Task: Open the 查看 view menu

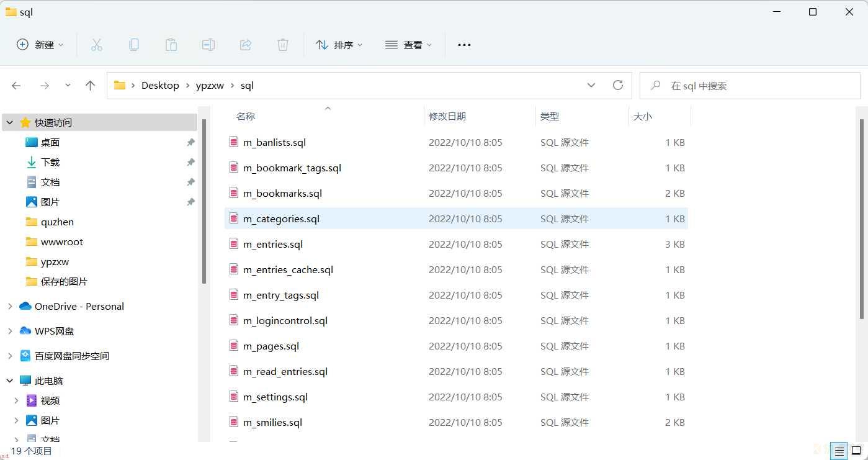Action: point(408,45)
